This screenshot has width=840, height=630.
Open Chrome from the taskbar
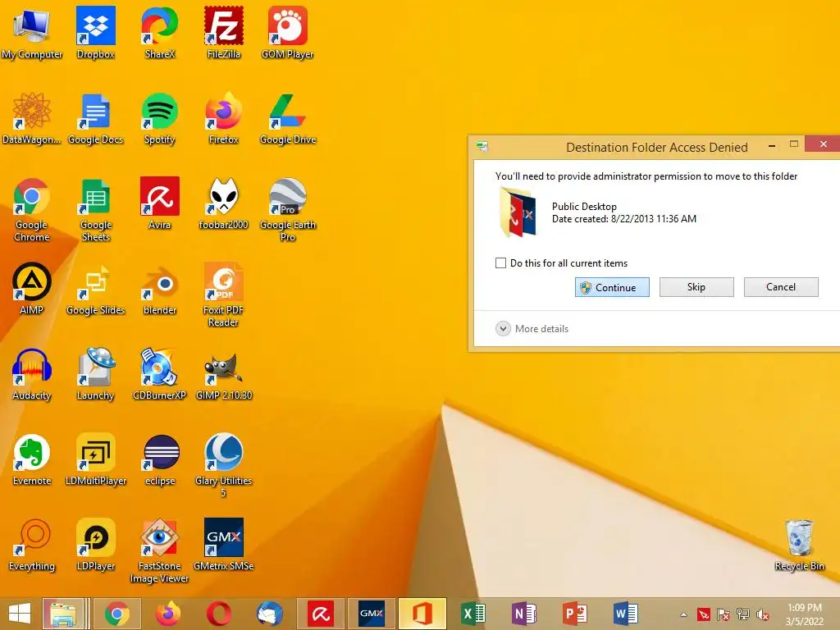click(116, 614)
